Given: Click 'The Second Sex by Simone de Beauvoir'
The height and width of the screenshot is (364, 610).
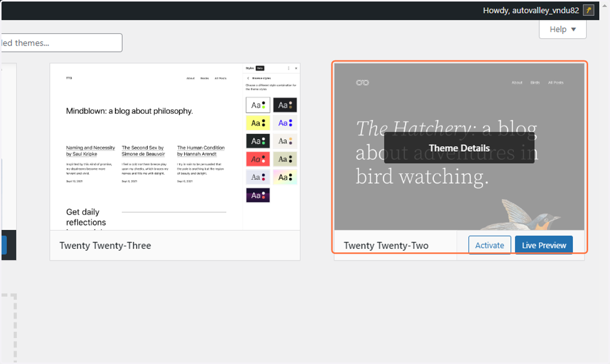Looking at the screenshot, I should pos(143,151).
